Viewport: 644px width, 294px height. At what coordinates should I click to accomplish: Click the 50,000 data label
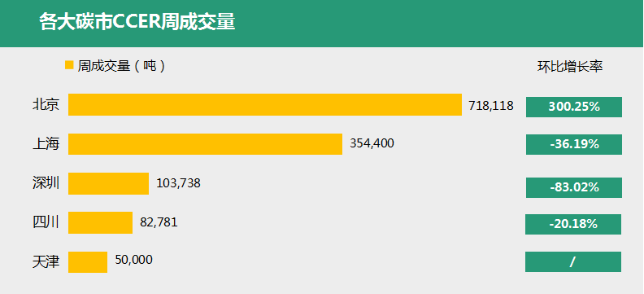pos(134,260)
